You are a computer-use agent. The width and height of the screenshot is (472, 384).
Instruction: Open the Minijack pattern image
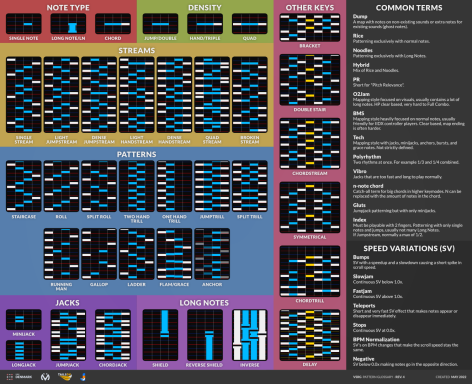pyautogui.click(x=24, y=320)
